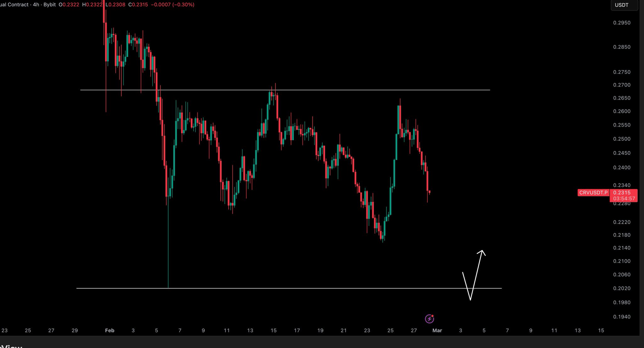This screenshot has height=348, width=644.
Task: Click the Open value O0.2322
Action: click(69, 5)
